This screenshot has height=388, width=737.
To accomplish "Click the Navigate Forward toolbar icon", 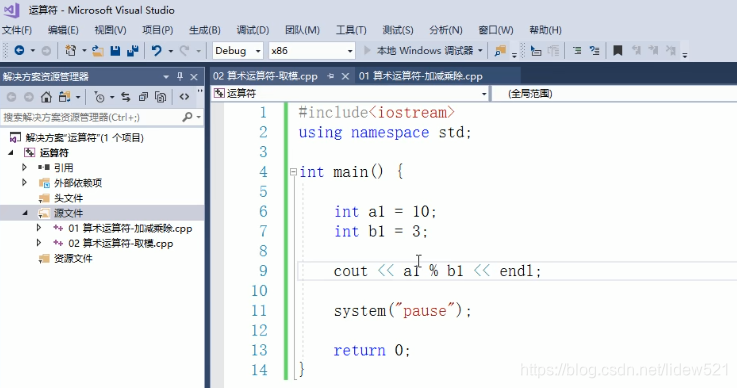I will 46,50.
